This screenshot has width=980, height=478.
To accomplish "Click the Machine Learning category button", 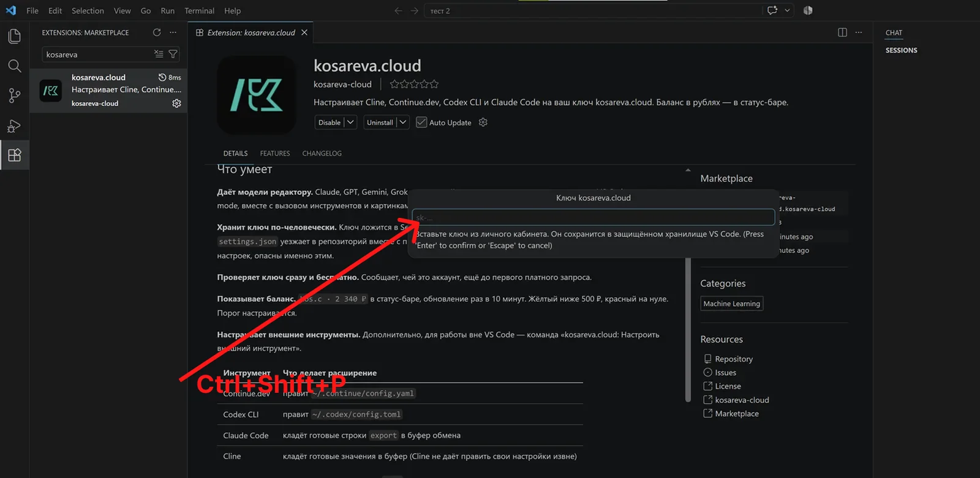I will pos(731,304).
